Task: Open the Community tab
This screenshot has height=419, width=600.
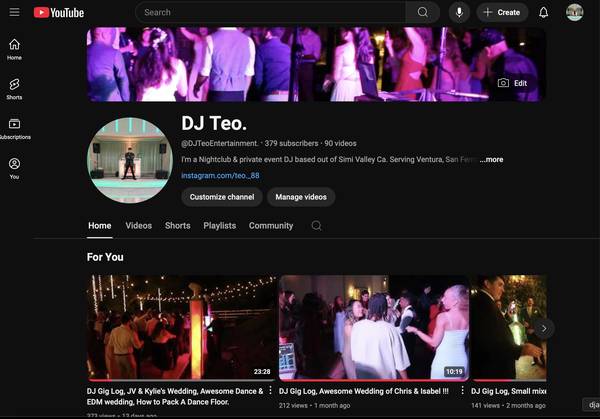Action: [x=271, y=226]
